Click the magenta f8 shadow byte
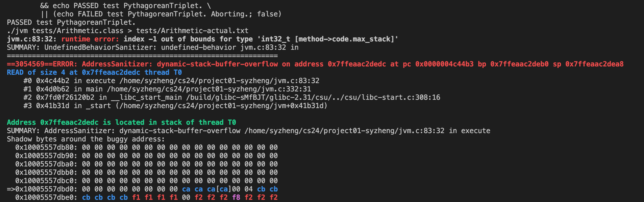Viewport: 644px width, 202px height. tap(236, 198)
